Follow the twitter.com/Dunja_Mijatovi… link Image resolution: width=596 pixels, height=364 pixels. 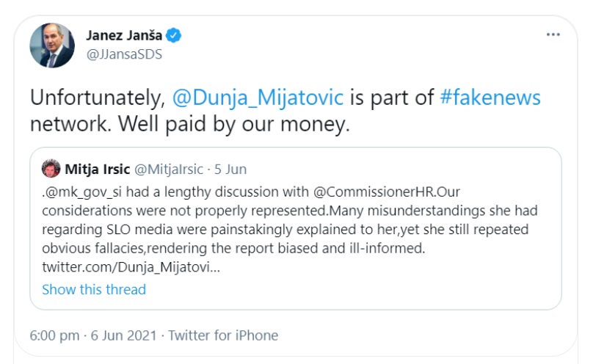point(131,266)
